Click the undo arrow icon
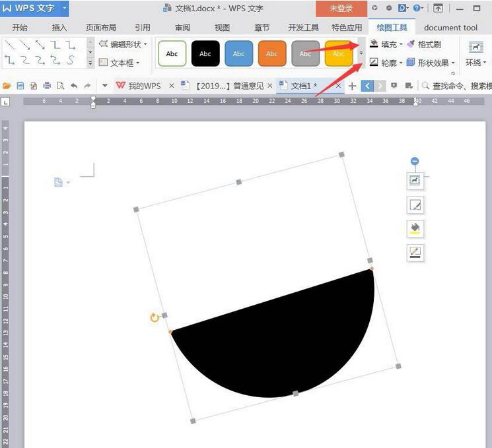Image resolution: width=492 pixels, height=448 pixels. (73, 86)
